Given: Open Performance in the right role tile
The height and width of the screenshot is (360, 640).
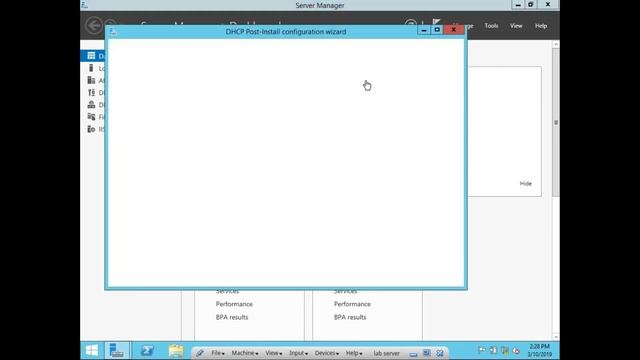Looking at the screenshot, I should click(352, 304).
